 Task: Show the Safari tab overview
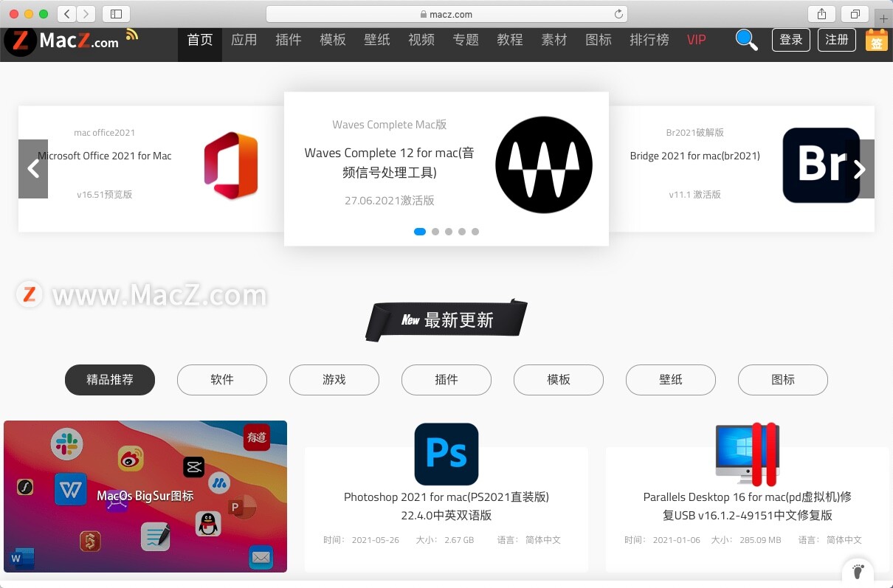(855, 14)
